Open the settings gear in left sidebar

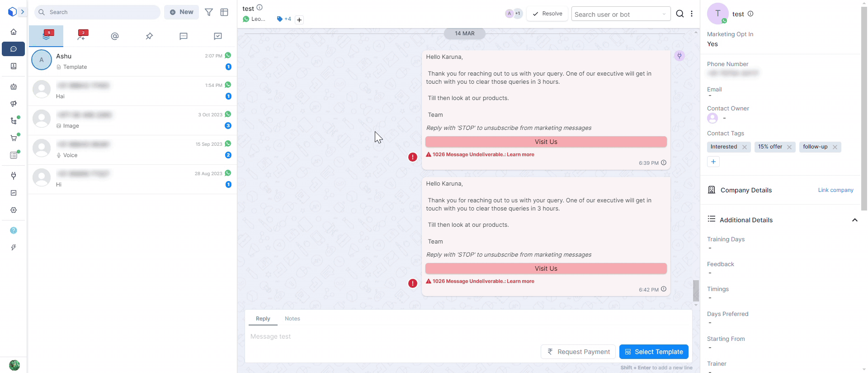click(x=14, y=210)
